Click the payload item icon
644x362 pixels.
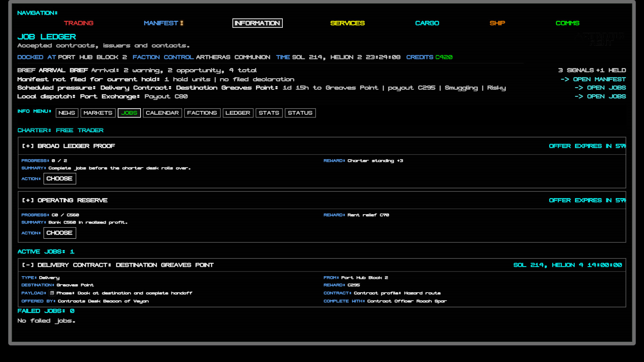[52, 293]
